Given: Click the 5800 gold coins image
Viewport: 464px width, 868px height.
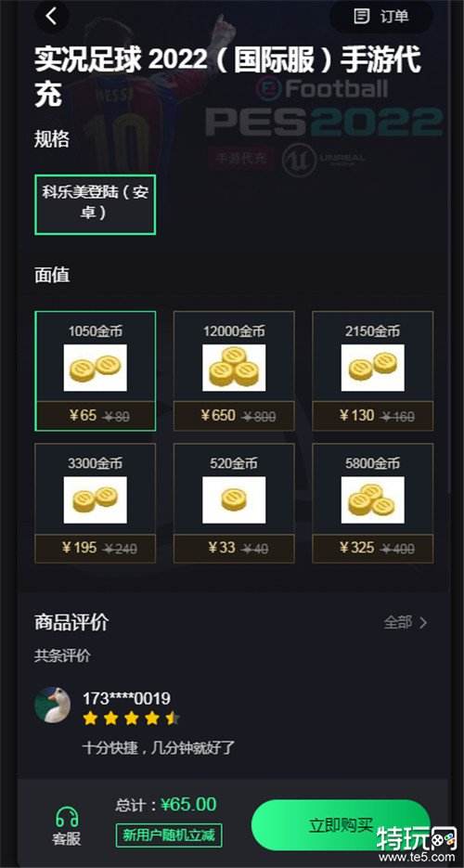Looking at the screenshot, I should (373, 499).
